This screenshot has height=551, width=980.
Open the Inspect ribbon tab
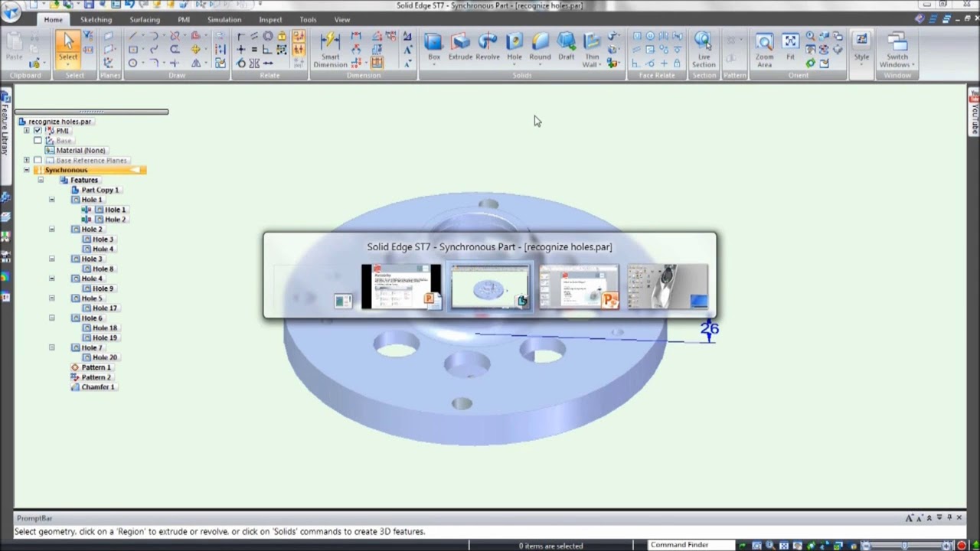[x=270, y=19]
